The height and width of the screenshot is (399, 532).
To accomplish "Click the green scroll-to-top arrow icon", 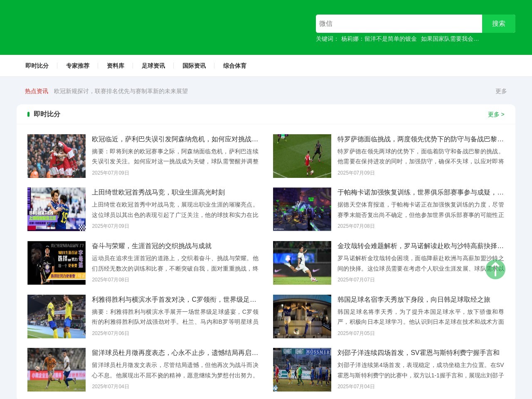I will [495, 269].
